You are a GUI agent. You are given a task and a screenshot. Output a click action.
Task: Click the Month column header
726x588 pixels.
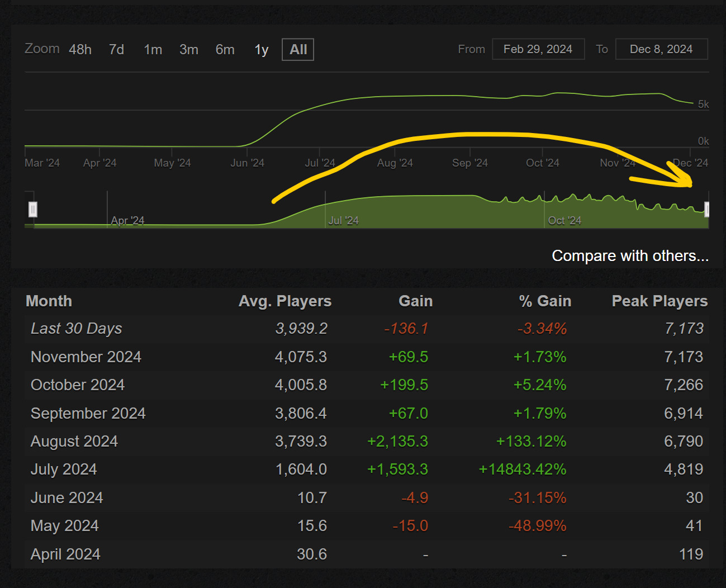pos(49,301)
